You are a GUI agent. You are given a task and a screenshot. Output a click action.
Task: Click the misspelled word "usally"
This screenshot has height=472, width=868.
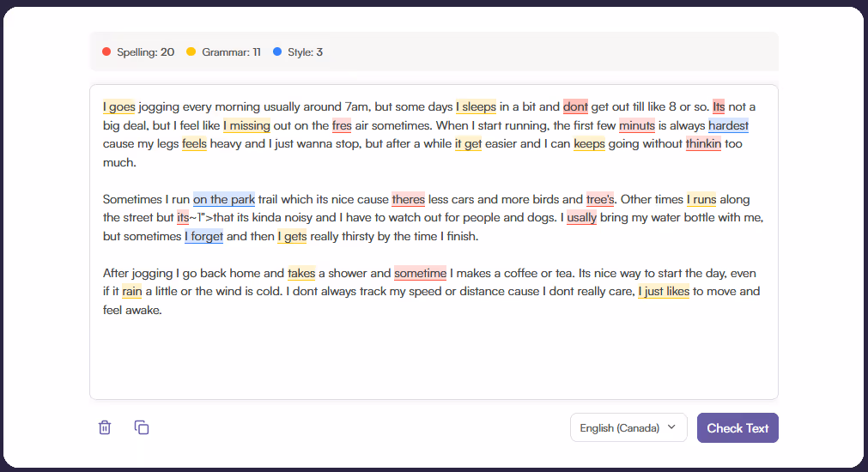click(582, 217)
